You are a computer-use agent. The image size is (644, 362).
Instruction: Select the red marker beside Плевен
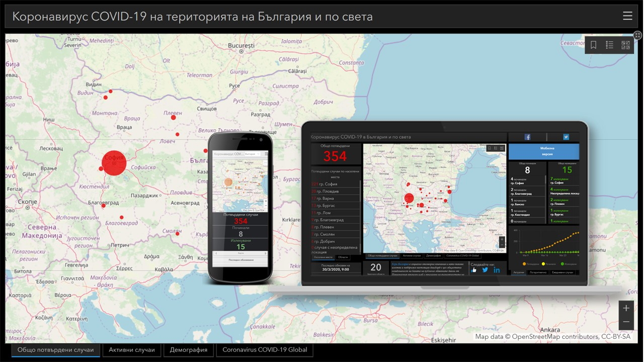point(174,117)
